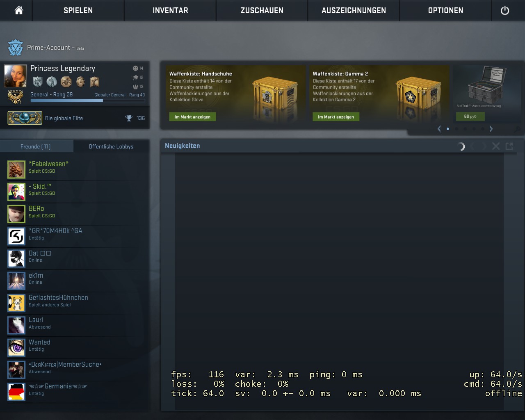Click the StatTrak swap tool image
525x420 pixels.
pyautogui.click(x=486, y=85)
